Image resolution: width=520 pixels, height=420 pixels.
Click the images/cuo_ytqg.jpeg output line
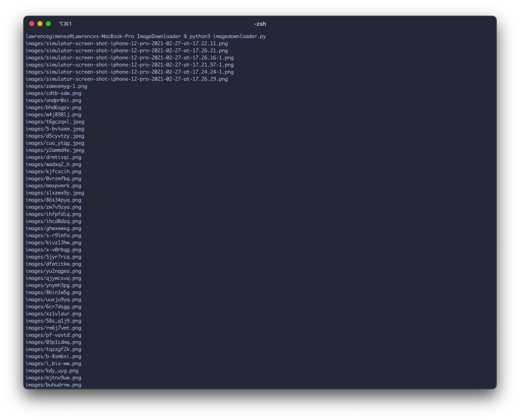click(x=55, y=143)
